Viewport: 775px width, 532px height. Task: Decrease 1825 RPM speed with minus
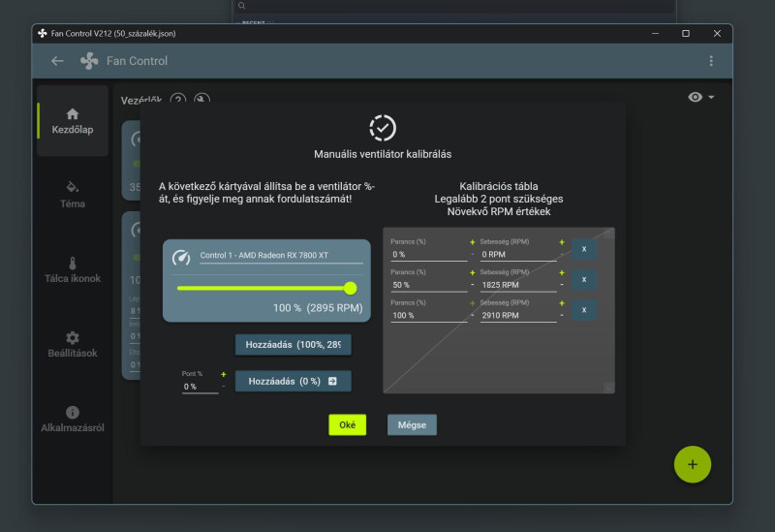click(x=562, y=285)
